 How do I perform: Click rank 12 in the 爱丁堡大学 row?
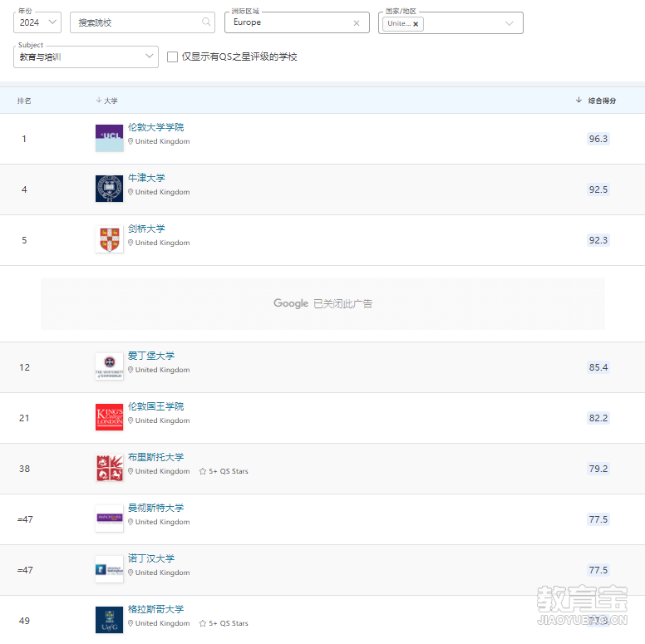coord(24,366)
